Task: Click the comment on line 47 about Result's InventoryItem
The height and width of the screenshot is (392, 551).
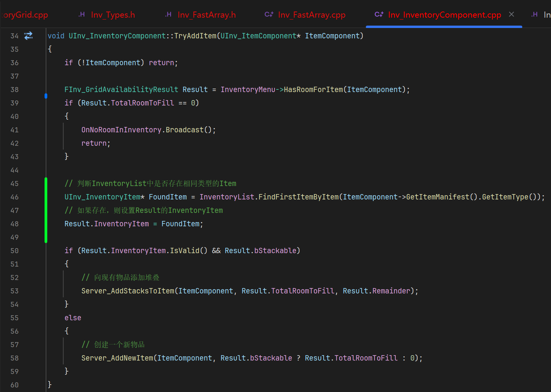Action: click(x=144, y=210)
